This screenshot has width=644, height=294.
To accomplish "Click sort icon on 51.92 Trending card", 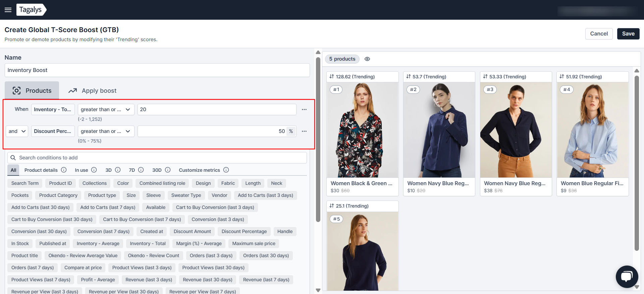I will tap(562, 77).
